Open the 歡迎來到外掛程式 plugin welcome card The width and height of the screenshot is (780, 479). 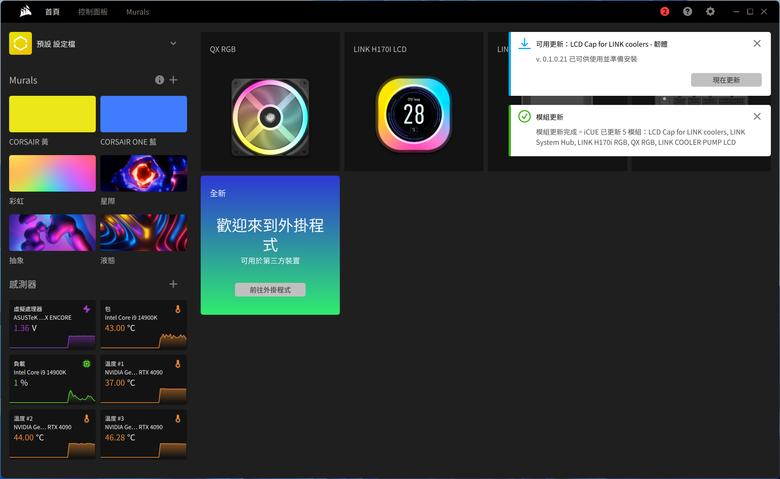(270, 245)
